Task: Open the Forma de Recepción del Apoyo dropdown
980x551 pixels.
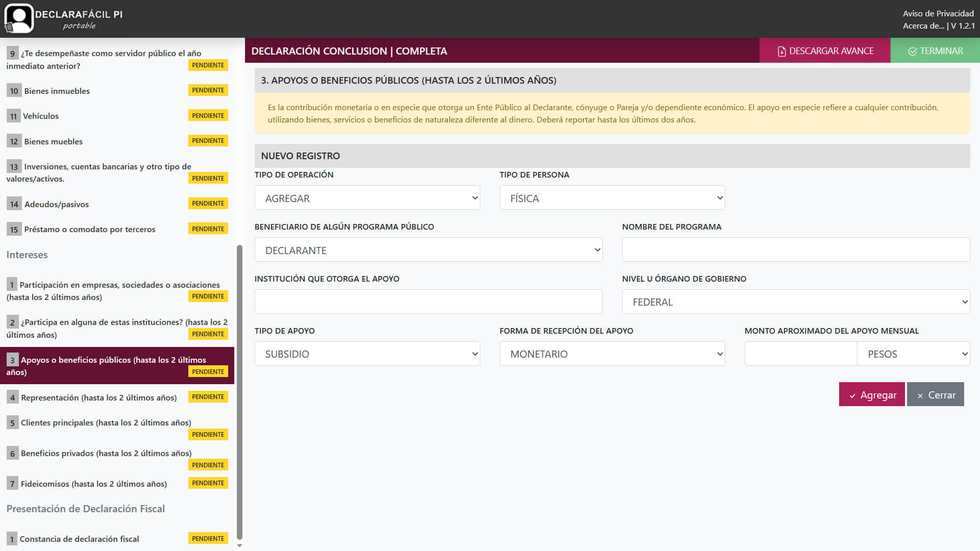Action: pyautogui.click(x=612, y=354)
